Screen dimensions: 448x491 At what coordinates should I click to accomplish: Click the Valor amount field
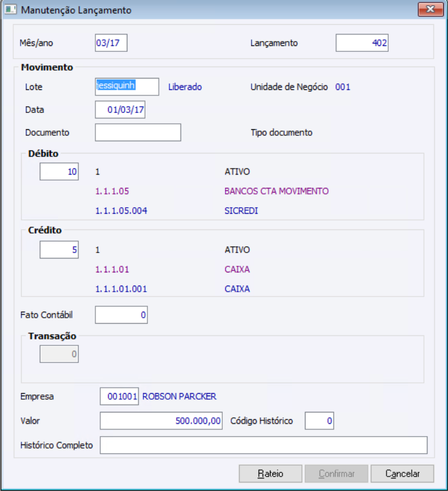tap(161, 420)
